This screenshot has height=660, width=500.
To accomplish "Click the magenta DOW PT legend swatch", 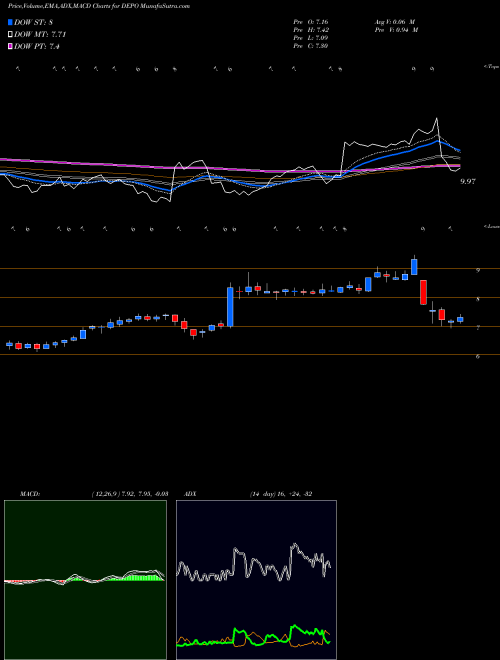I will pyautogui.click(x=10, y=46).
